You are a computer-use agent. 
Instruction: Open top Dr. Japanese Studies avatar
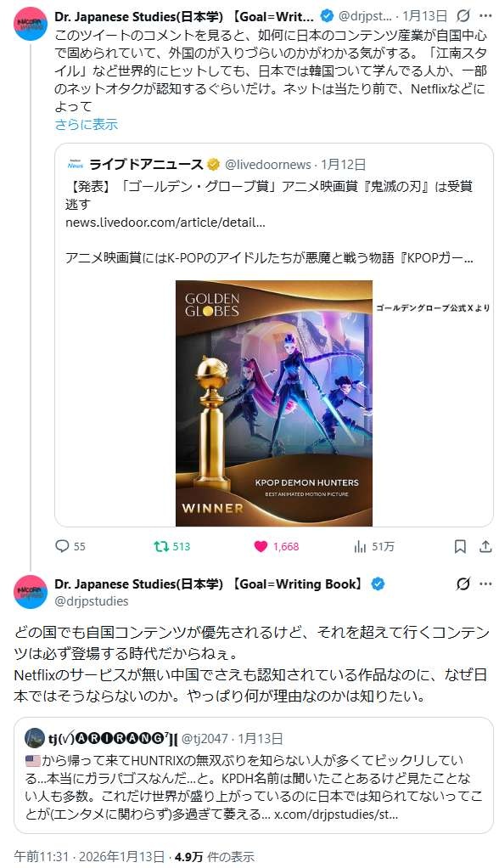(31, 24)
